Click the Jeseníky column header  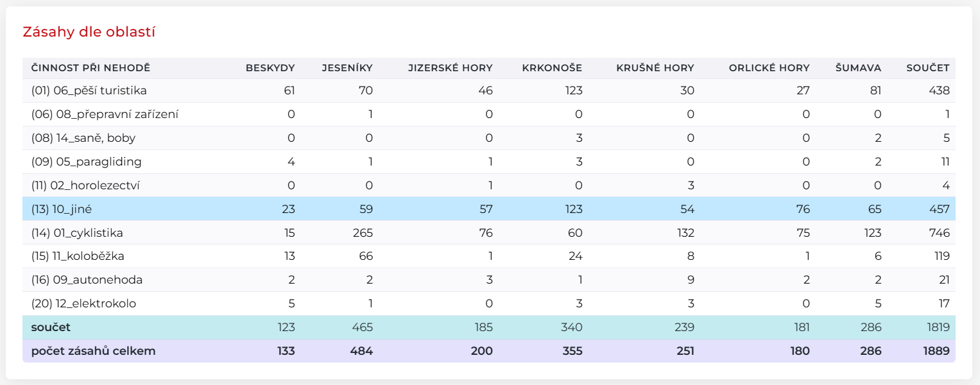point(347,68)
